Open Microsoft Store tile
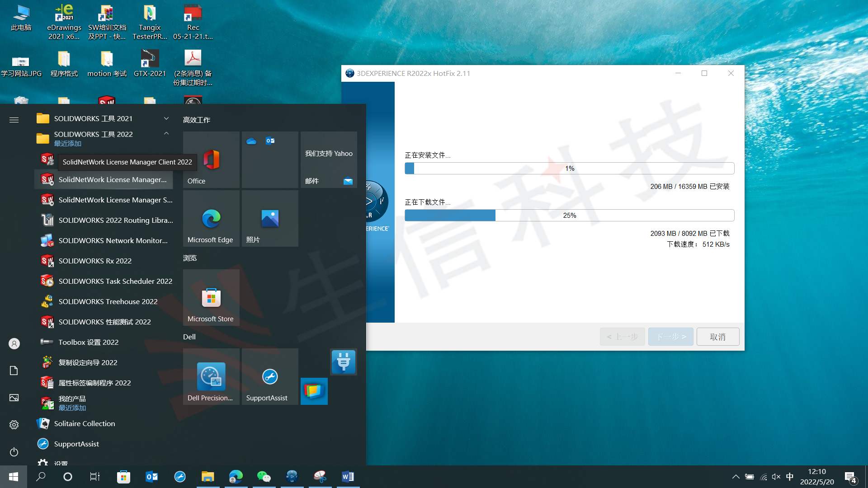Screen dimensions: 868x488 (x=211, y=297)
